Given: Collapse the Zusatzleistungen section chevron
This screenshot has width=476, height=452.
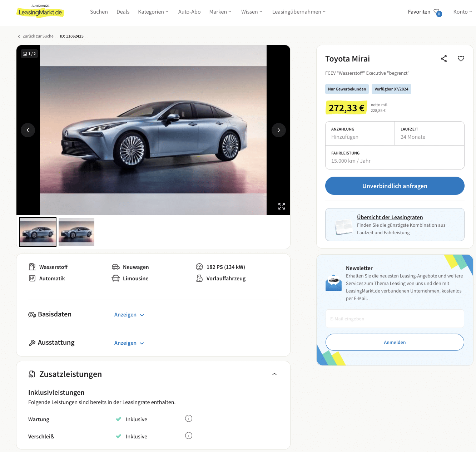Looking at the screenshot, I should (x=274, y=374).
